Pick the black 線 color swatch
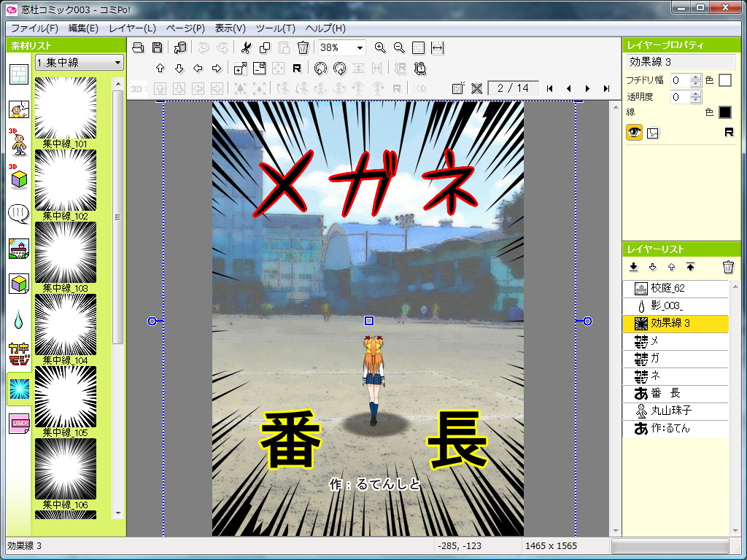The image size is (747, 560). coord(724,112)
